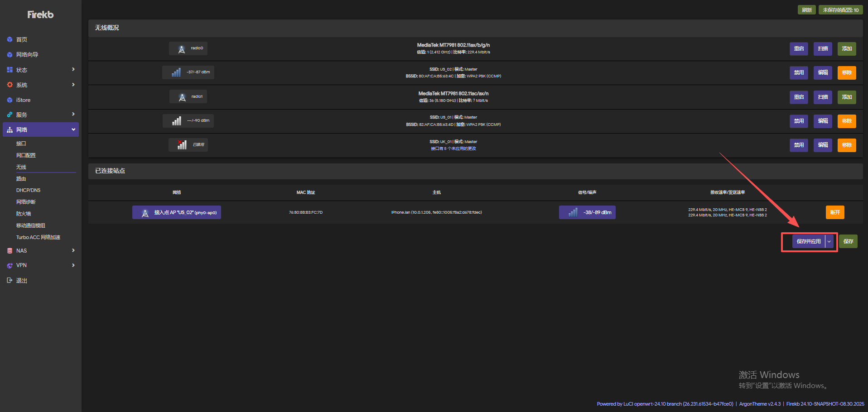Click the disabled signal icon with red X
Image resolution: width=868 pixels, height=412 pixels.
[182, 145]
